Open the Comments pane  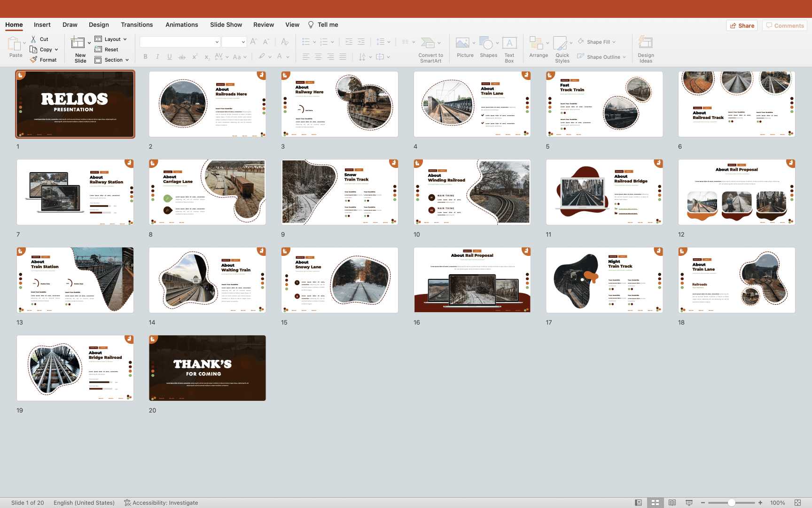(x=784, y=25)
